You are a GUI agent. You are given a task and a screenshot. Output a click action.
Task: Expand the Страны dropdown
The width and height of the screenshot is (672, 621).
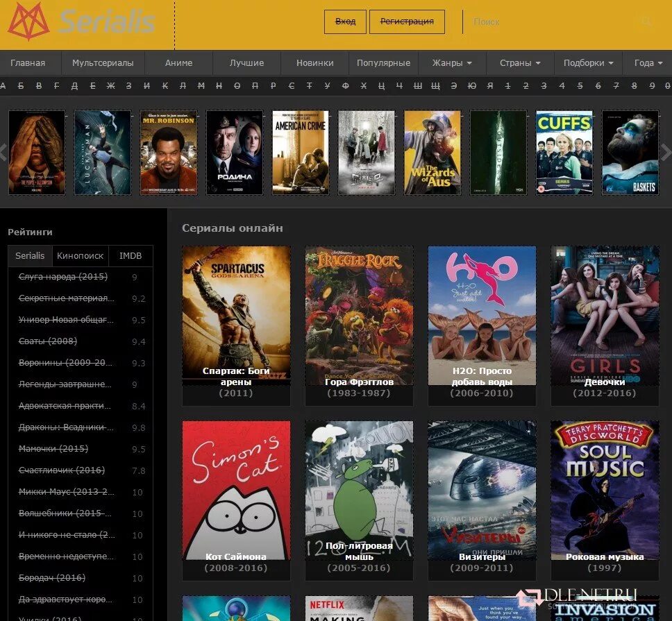(520, 63)
